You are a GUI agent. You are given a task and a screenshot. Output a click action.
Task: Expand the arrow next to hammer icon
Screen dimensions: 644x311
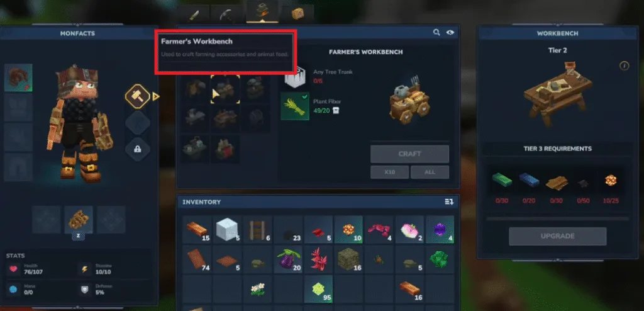coord(156,97)
